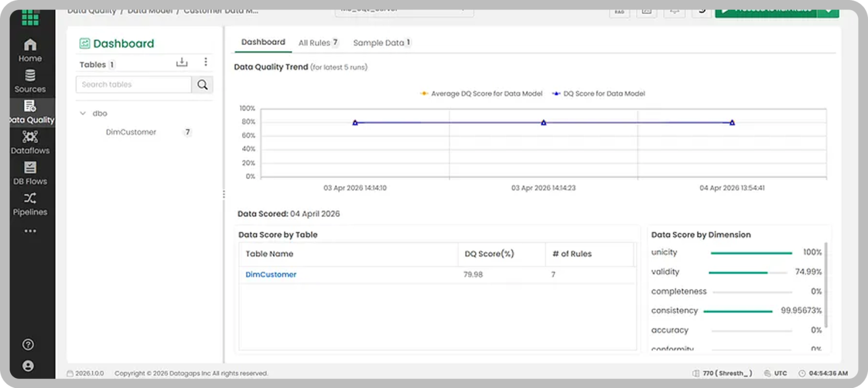Switch to the Sample Data tab
Screen dimensions: 868x388
pos(382,43)
